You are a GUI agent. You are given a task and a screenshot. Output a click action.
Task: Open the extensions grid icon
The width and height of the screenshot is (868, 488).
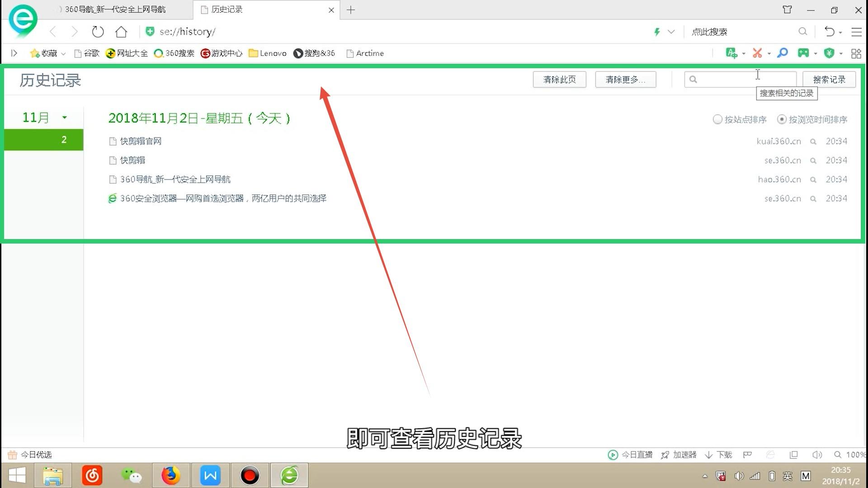point(856,53)
